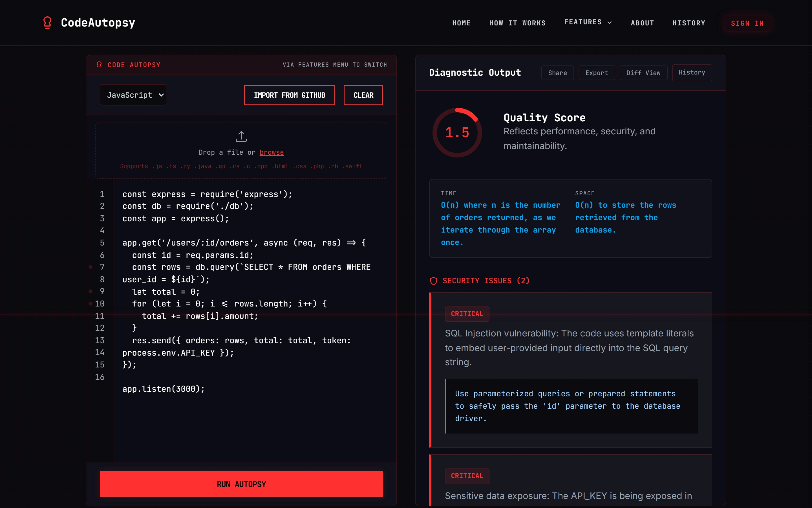812x508 pixels.
Task: Click the first CRITICAL badge on SQL Injection
Action: [467, 314]
